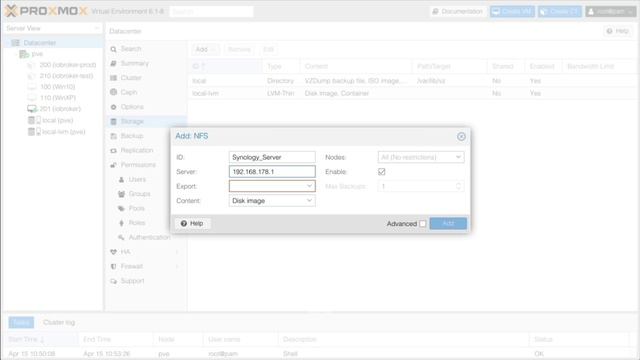Adjust the Max Backups stepper

(x=458, y=186)
